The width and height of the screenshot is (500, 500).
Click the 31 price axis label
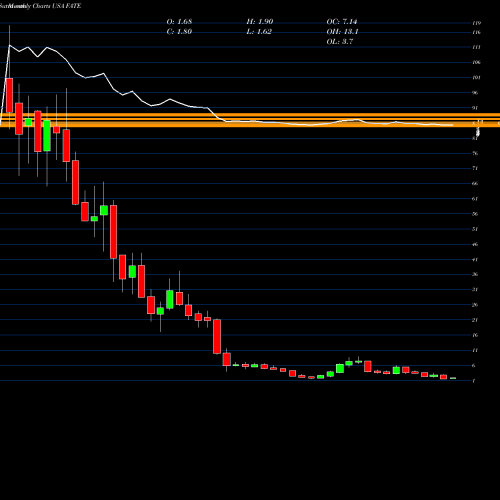tap(475, 290)
